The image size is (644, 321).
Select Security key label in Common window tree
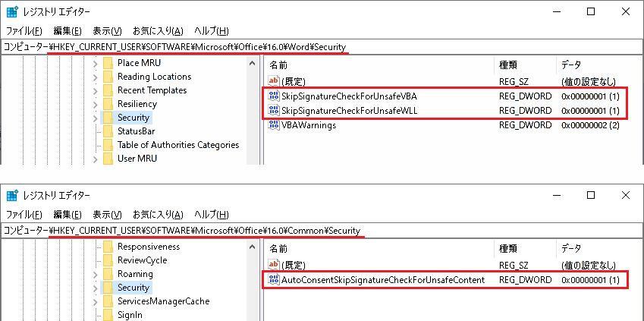pos(133,288)
